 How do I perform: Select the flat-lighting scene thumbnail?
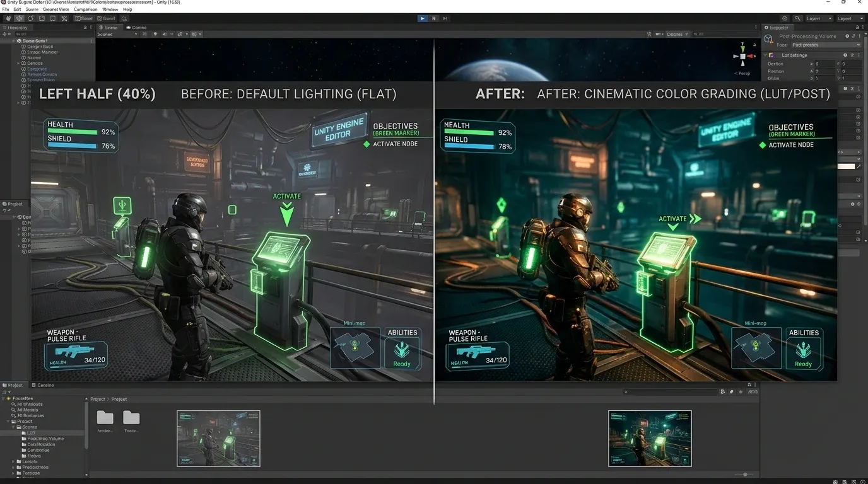pyautogui.click(x=218, y=439)
